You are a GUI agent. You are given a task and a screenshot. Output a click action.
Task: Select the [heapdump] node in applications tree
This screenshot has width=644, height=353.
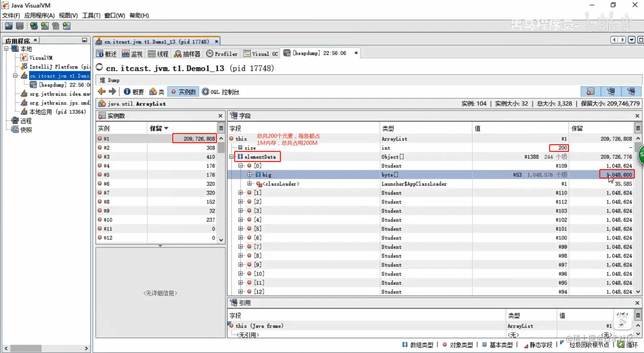(x=60, y=85)
